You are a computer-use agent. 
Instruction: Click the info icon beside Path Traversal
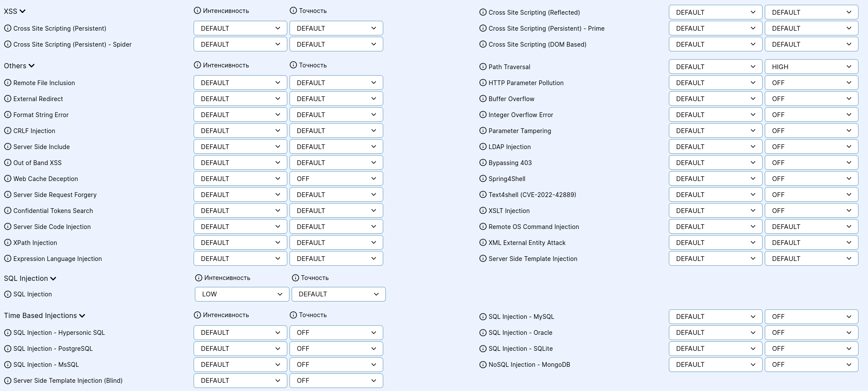click(x=483, y=67)
